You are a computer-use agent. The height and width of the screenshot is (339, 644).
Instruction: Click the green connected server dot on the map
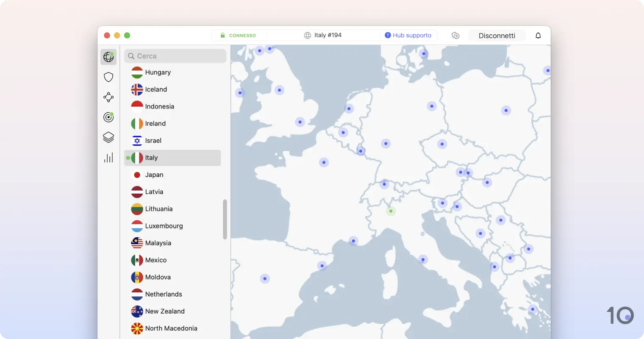391,211
